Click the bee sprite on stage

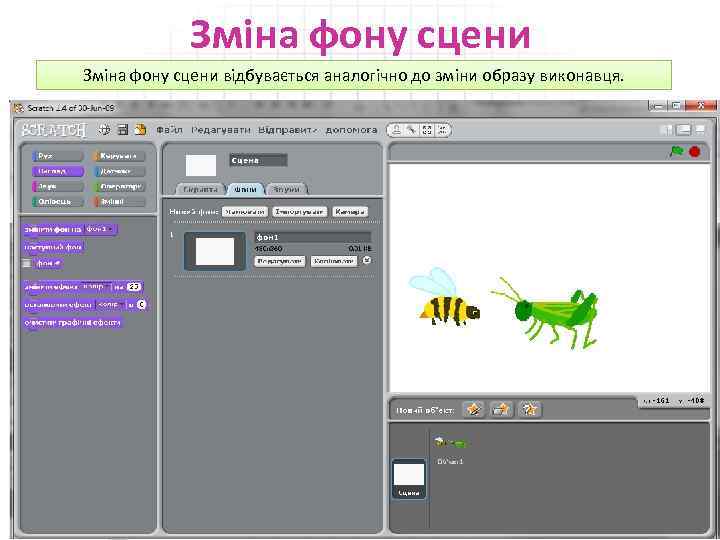tap(444, 298)
